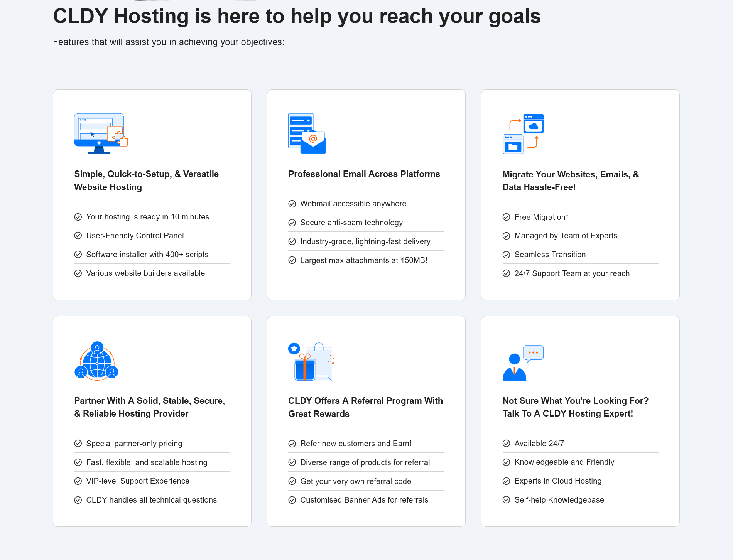Select 'Partner With A Solid' card heading
The height and width of the screenshot is (560, 733).
149,407
